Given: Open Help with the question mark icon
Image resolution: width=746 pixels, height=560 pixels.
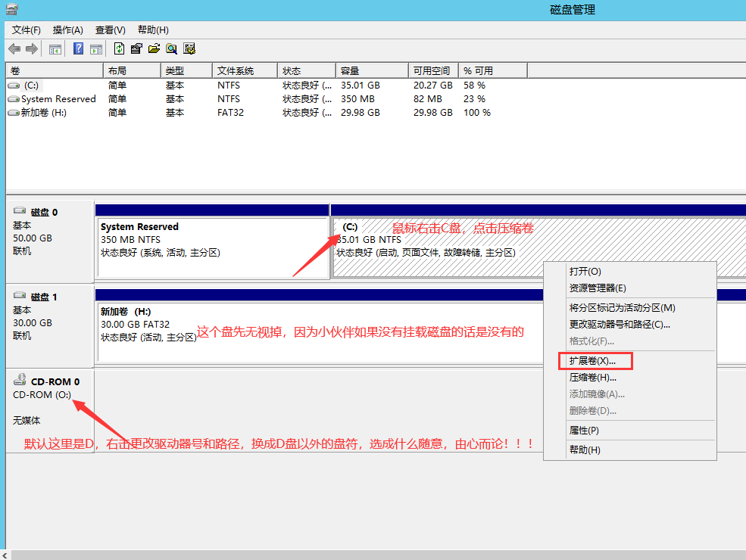Looking at the screenshot, I should click(78, 49).
